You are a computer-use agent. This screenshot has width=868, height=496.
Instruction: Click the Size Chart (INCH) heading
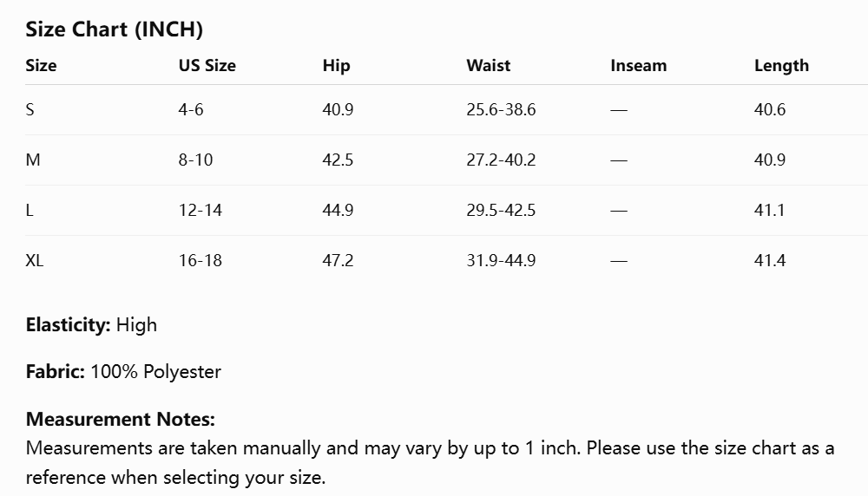pyautogui.click(x=114, y=29)
